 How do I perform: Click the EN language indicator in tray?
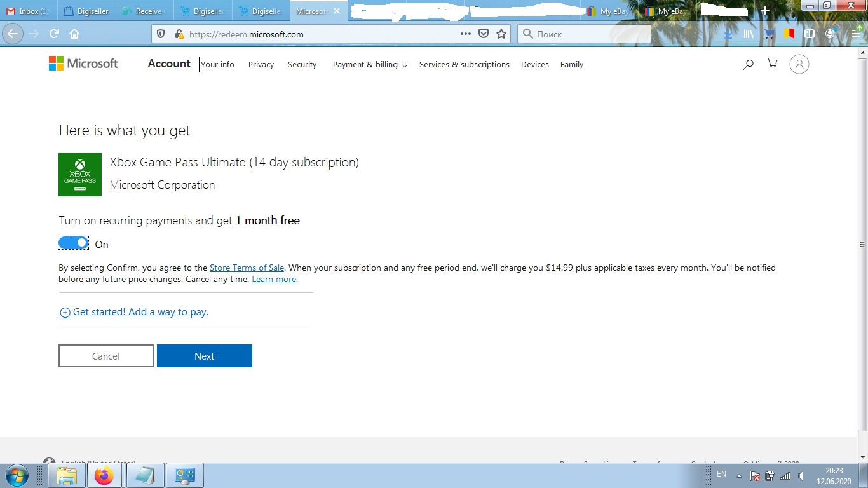coord(721,474)
